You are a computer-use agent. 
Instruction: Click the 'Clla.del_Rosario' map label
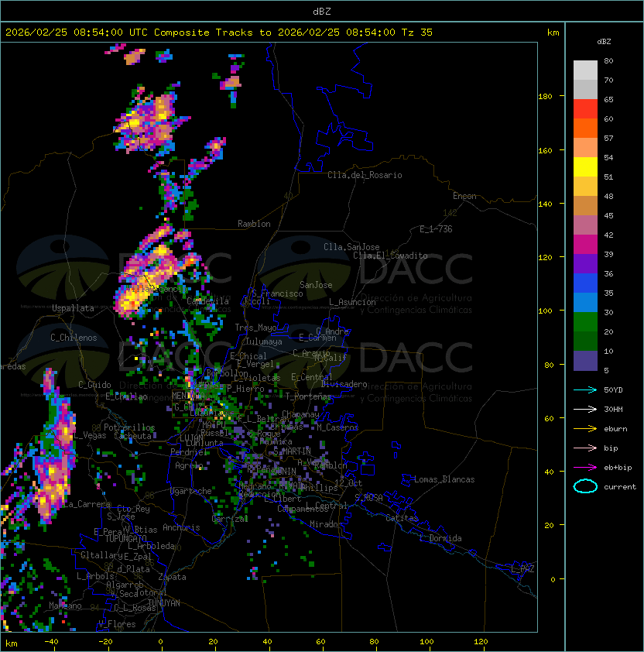click(365, 175)
